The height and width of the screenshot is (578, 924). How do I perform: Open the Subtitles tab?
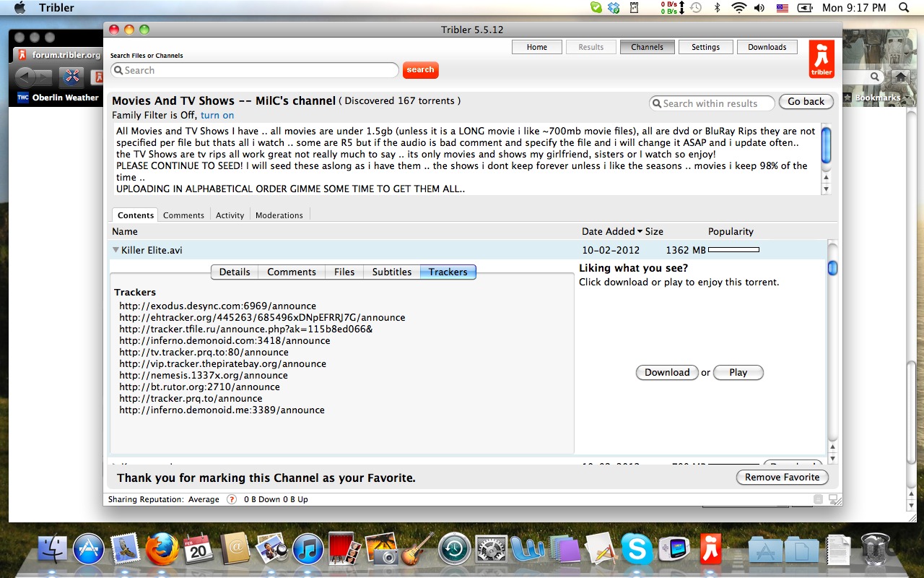pos(392,272)
